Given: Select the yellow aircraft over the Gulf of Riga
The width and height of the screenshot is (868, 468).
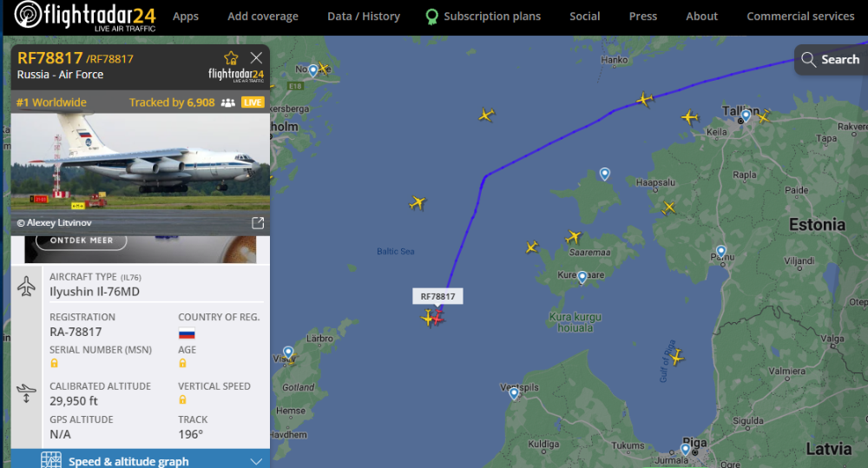Looking at the screenshot, I should click(676, 357).
